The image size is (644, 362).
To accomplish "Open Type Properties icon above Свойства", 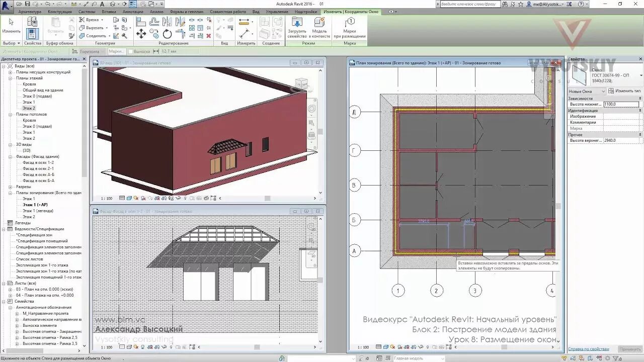I will (32, 22).
